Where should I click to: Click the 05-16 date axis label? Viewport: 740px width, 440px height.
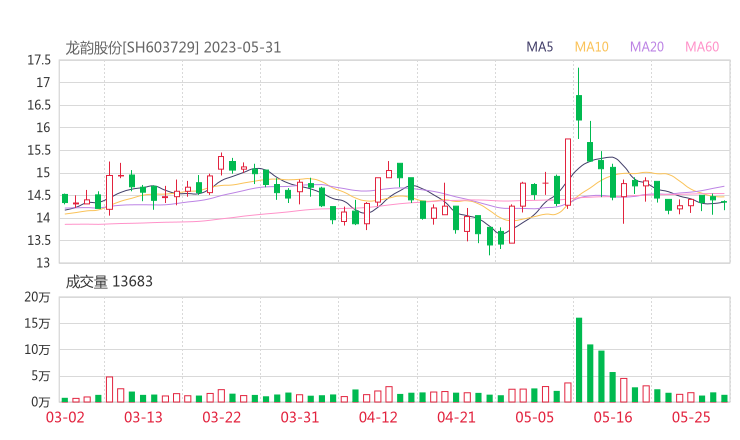pyautogui.click(x=613, y=417)
